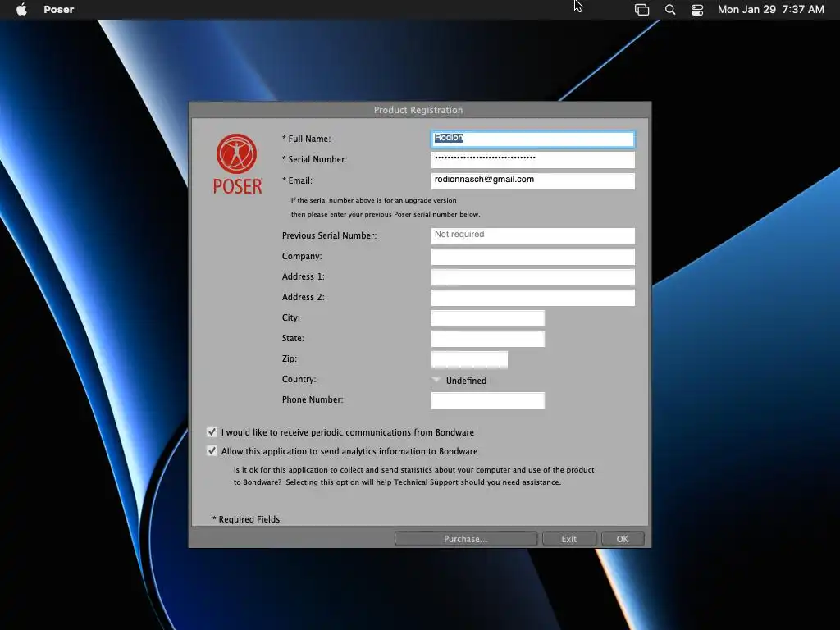The height and width of the screenshot is (630, 840).
Task: Click the "* Full Name:" label
Action: [x=307, y=139]
